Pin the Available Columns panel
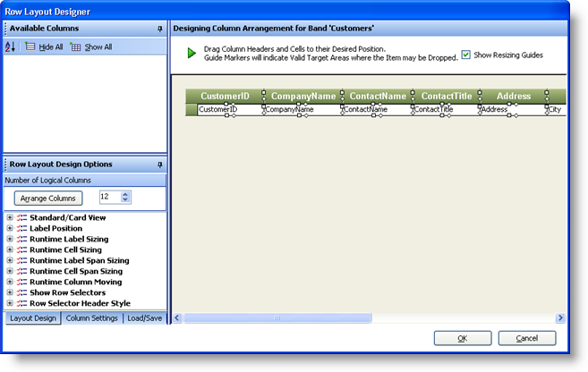The width and height of the screenshot is (588, 372). coord(159,30)
